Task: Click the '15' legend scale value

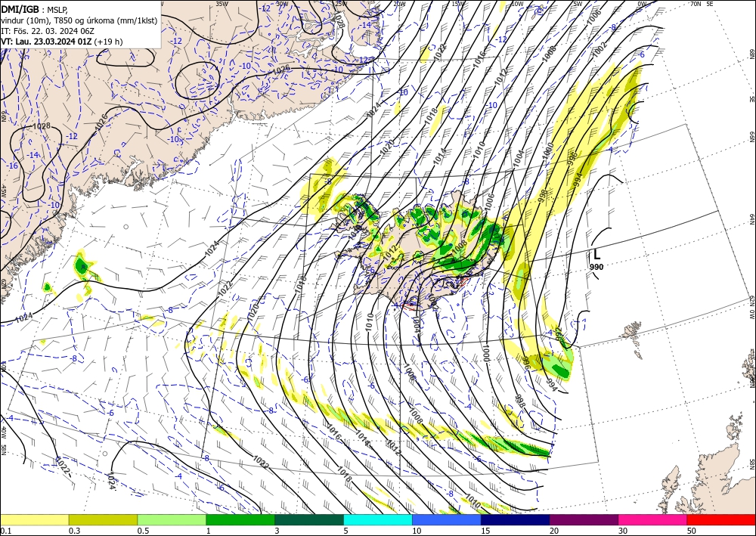Action: [x=485, y=531]
